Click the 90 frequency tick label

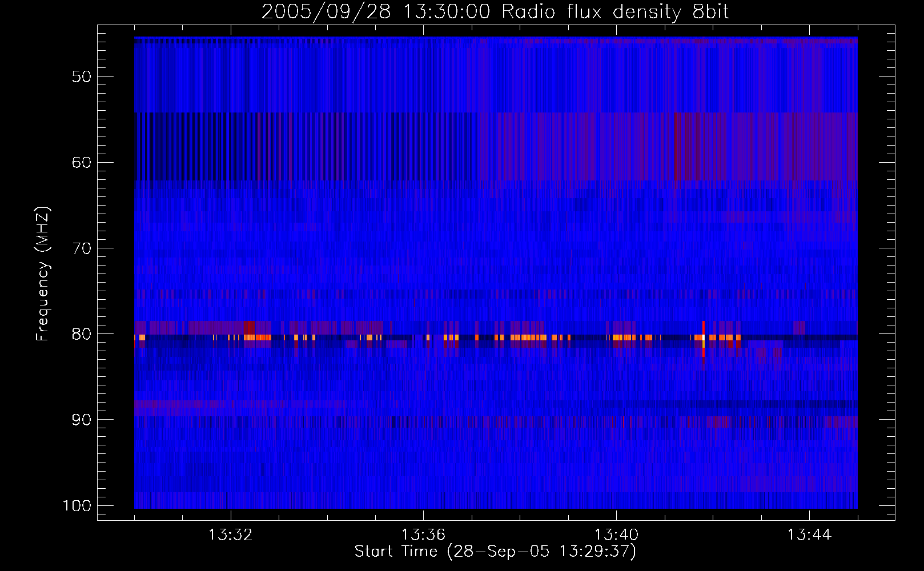pyautogui.click(x=82, y=420)
